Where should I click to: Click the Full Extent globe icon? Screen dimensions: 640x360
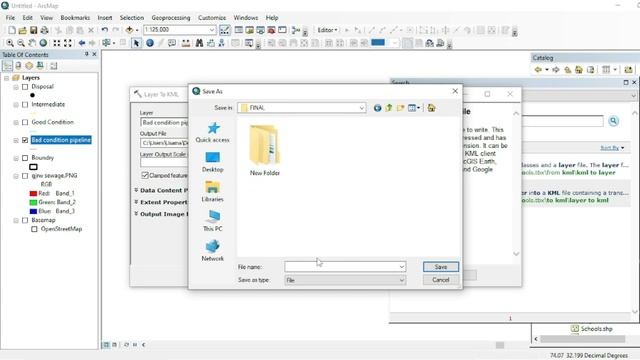point(43,43)
